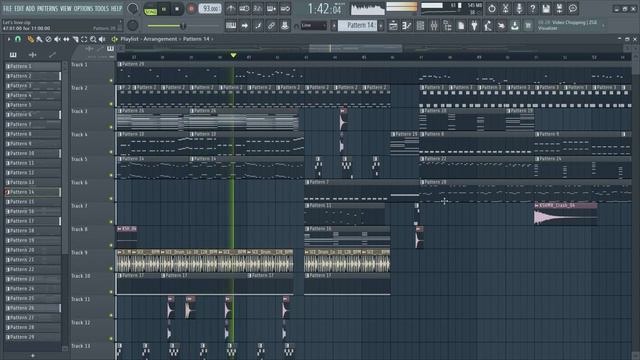Open the Channel rack icon
The image size is (640, 360).
[x=420, y=26]
